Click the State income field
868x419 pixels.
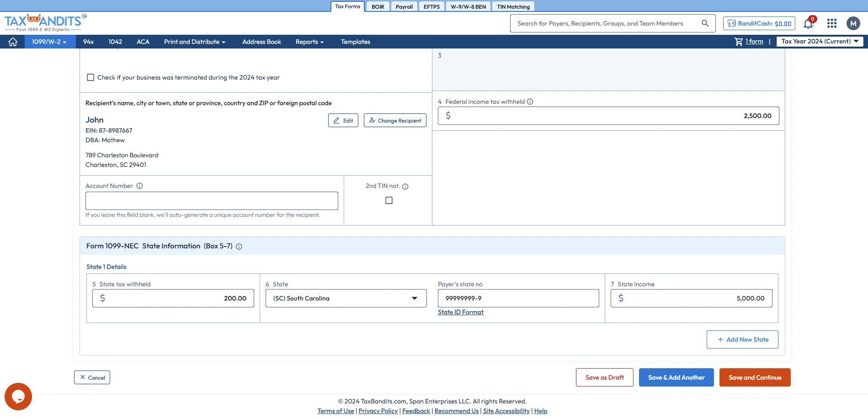pos(691,298)
